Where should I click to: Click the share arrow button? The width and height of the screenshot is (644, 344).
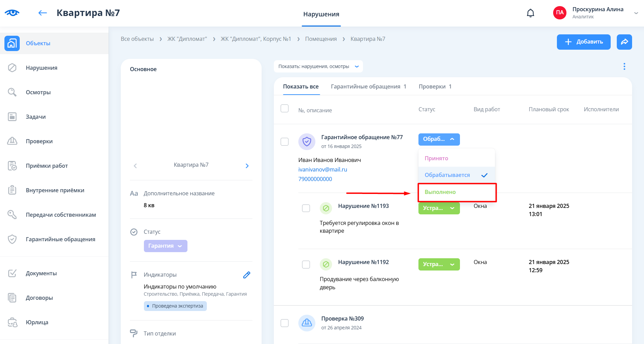tap(624, 42)
